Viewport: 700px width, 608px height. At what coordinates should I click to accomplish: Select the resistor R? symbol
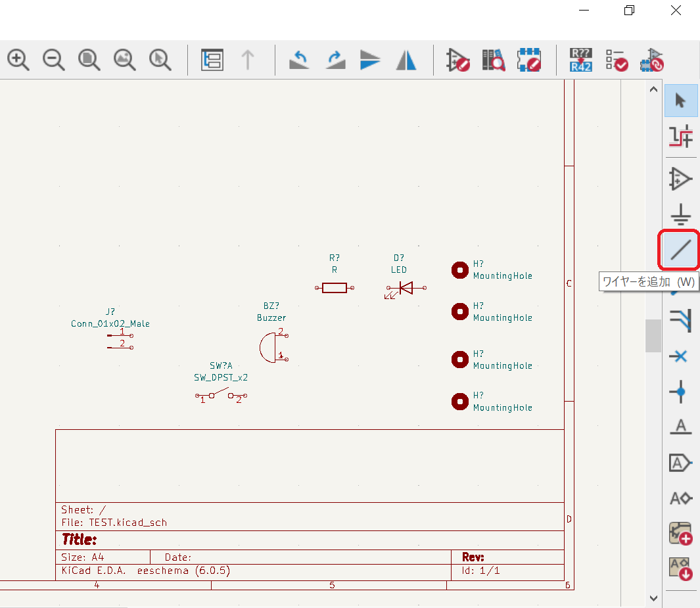pyautogui.click(x=335, y=288)
